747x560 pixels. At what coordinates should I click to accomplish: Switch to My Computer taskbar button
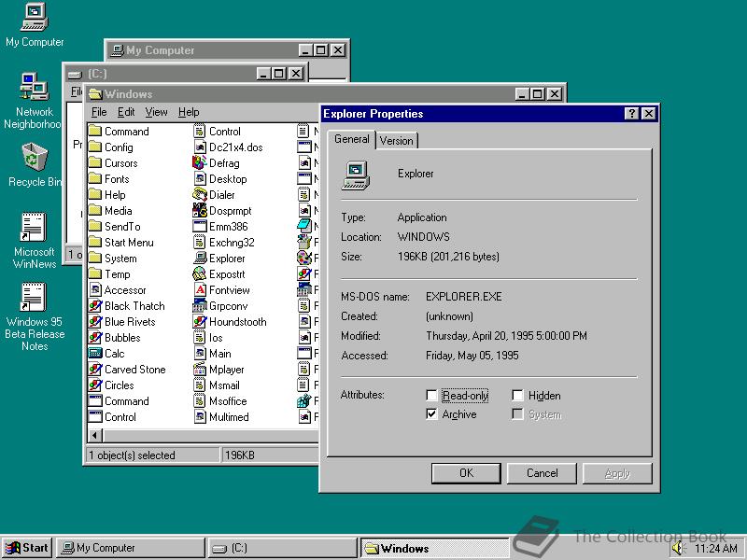pos(130,548)
